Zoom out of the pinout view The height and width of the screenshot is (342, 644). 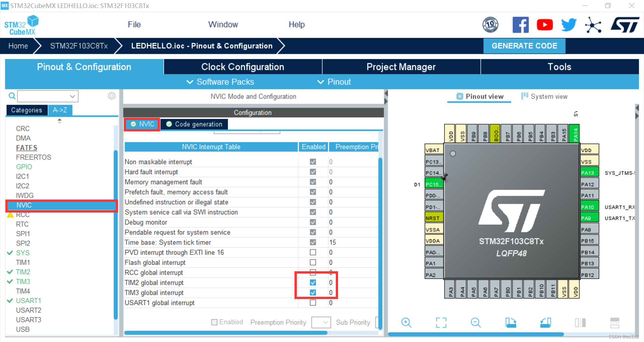(x=476, y=323)
